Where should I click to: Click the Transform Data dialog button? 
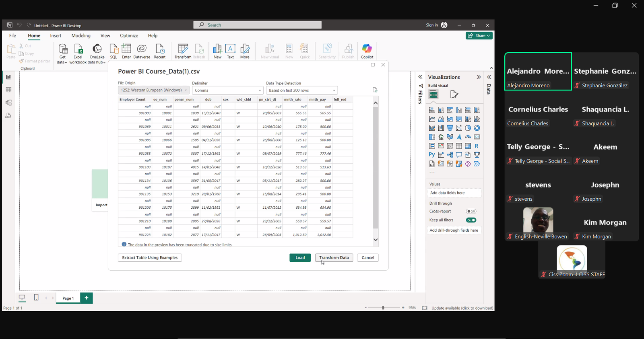point(334,258)
